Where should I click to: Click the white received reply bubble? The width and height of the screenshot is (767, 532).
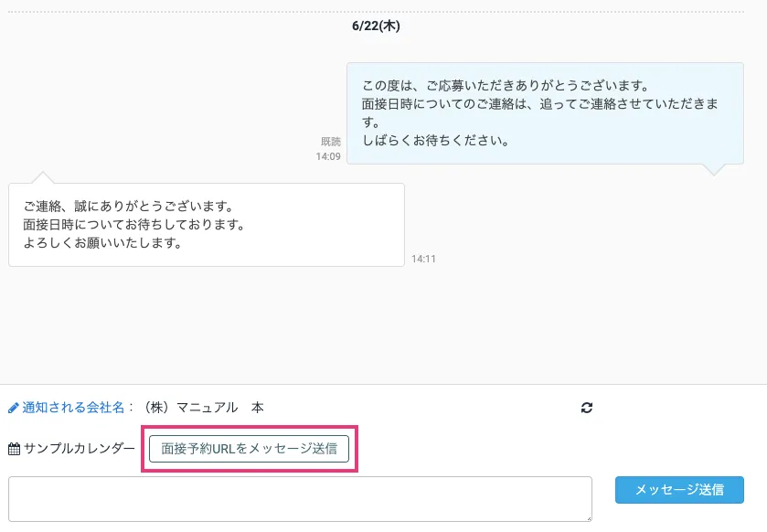pos(206,225)
